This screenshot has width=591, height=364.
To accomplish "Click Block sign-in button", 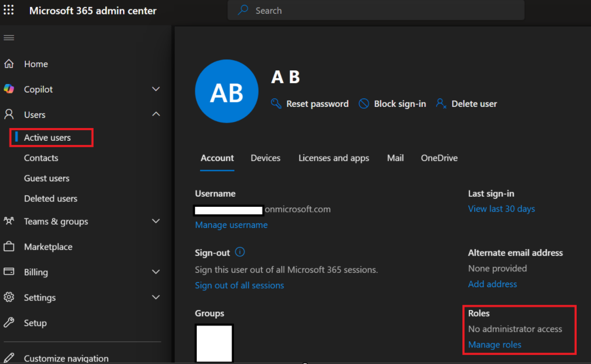I will pyautogui.click(x=392, y=104).
